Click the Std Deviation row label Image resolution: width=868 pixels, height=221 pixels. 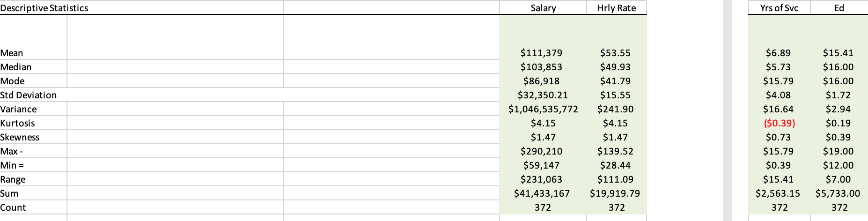tap(29, 95)
